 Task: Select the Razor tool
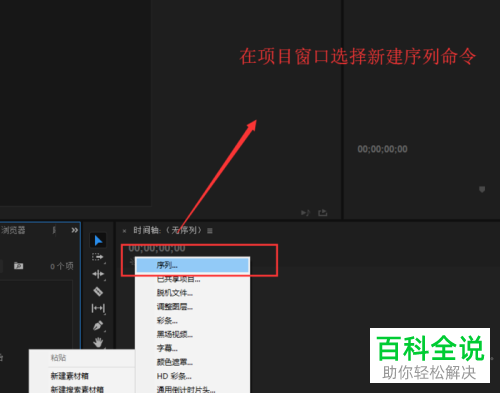(98, 292)
